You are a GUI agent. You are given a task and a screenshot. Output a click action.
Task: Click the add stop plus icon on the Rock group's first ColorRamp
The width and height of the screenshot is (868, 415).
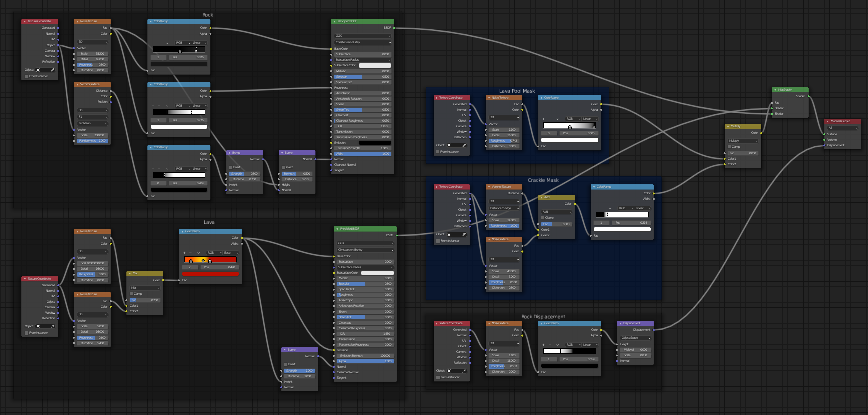click(x=153, y=43)
